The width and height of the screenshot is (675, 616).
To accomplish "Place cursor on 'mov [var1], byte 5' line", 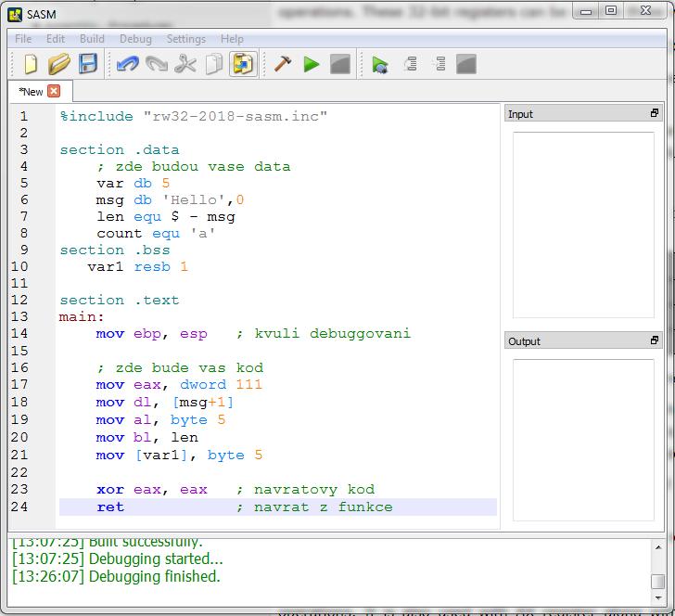I will (179, 456).
